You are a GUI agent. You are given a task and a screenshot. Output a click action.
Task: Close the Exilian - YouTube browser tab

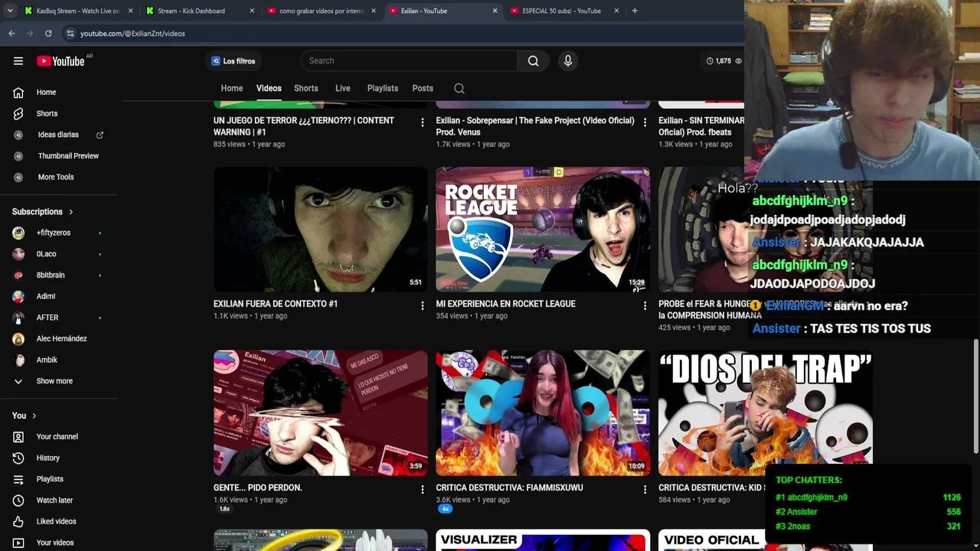click(x=495, y=11)
